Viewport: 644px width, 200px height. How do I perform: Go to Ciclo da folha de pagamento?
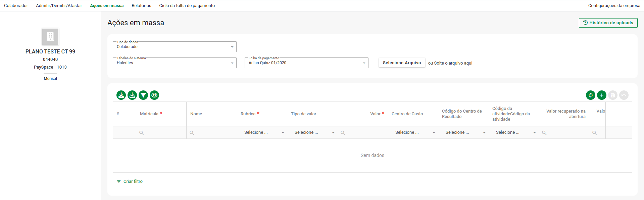point(187,6)
